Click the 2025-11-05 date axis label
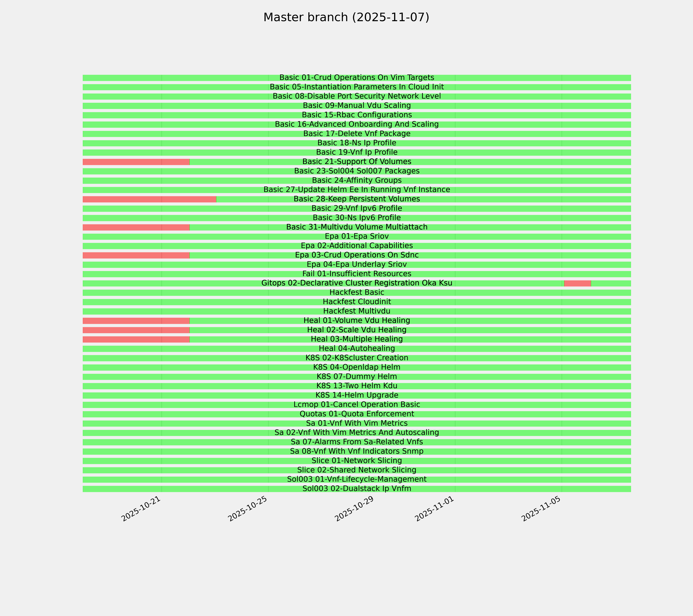This screenshot has height=616, width=693. point(541,509)
